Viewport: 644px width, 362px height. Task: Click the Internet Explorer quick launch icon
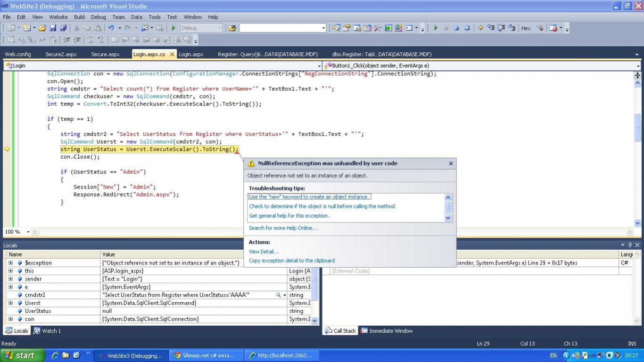[55, 355]
